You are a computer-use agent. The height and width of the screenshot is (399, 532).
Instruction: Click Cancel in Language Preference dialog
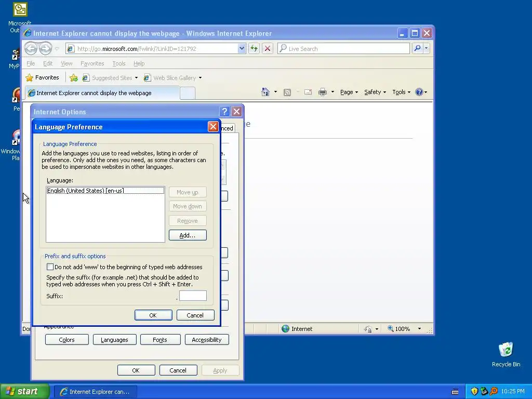(x=195, y=315)
